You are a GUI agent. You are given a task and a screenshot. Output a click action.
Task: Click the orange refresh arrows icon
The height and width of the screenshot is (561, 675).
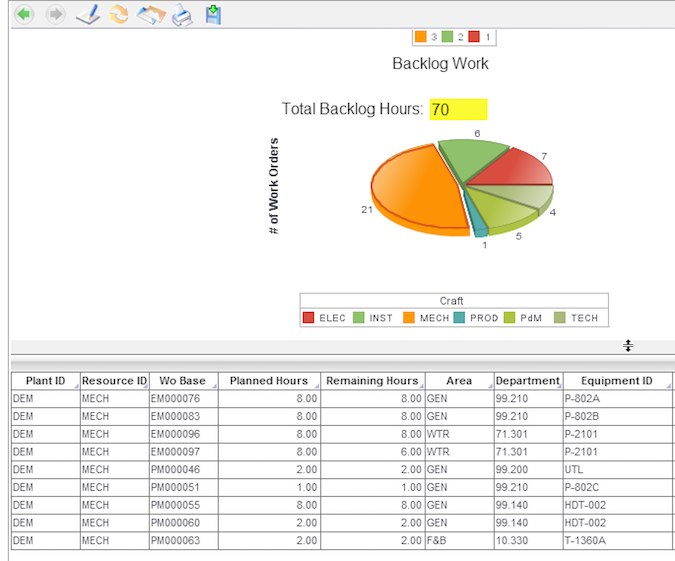click(119, 15)
